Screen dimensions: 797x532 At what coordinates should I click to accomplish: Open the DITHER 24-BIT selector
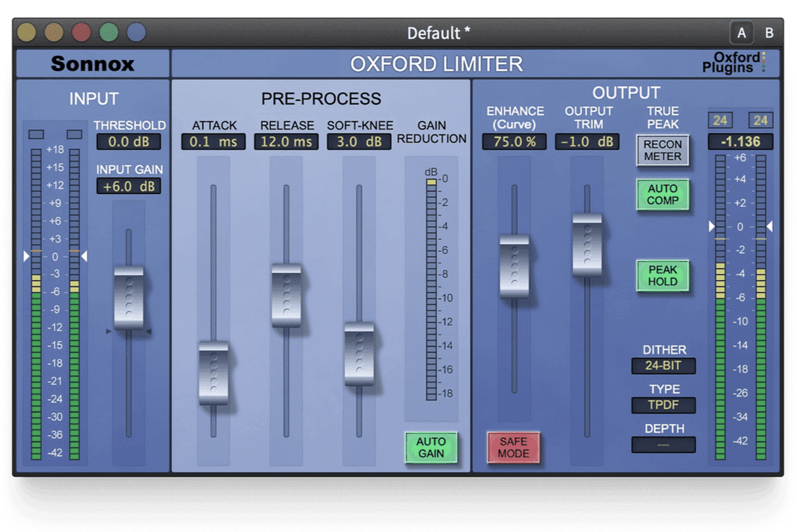[x=663, y=366]
